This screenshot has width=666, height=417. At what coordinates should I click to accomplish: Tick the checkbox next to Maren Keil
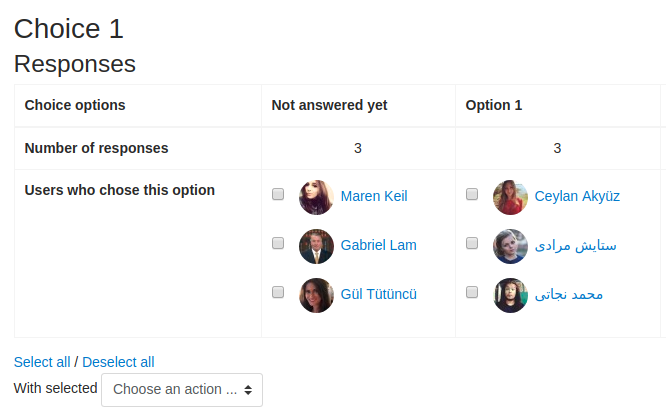tap(278, 194)
